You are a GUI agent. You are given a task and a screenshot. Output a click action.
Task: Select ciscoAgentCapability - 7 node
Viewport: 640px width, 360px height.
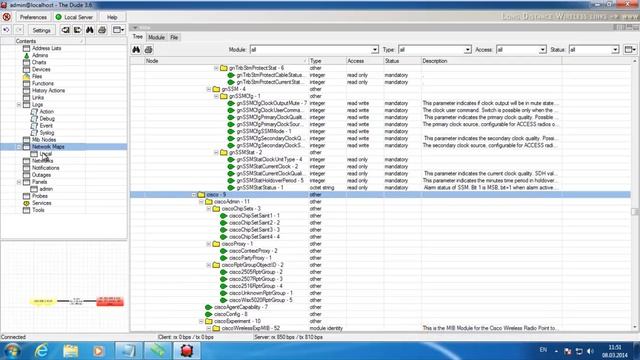[x=241, y=307]
